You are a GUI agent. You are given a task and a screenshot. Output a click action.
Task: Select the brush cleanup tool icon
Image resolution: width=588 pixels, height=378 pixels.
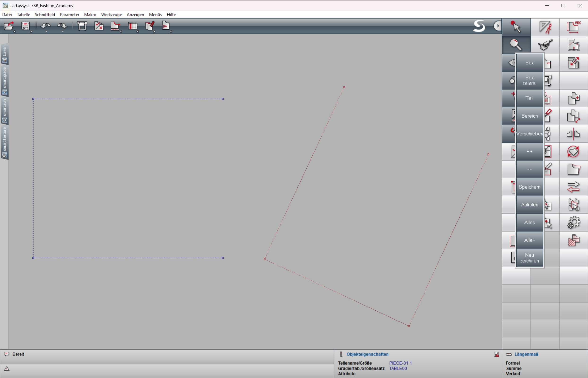(x=545, y=45)
